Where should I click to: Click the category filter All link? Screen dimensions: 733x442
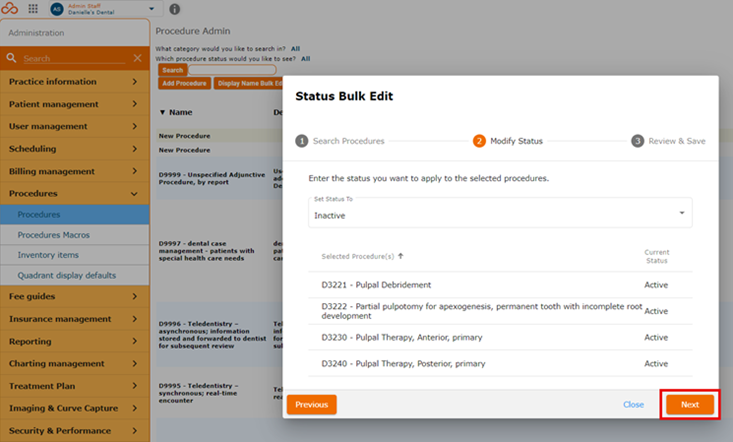[295, 49]
